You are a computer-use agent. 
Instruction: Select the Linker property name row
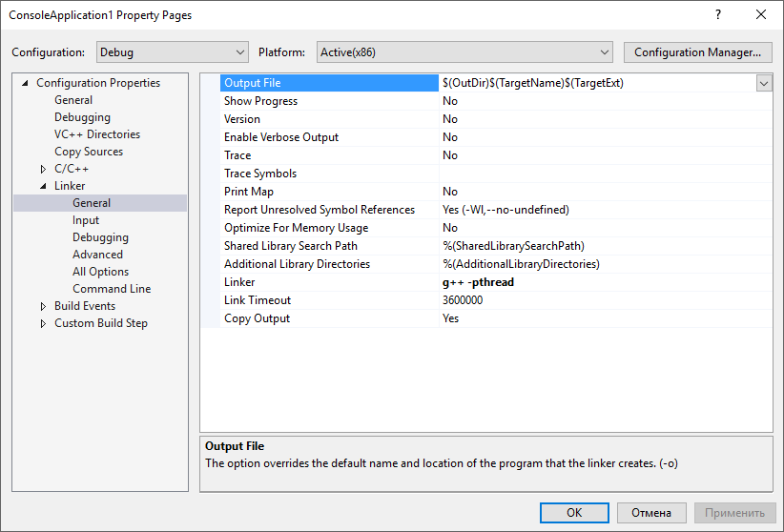[329, 282]
